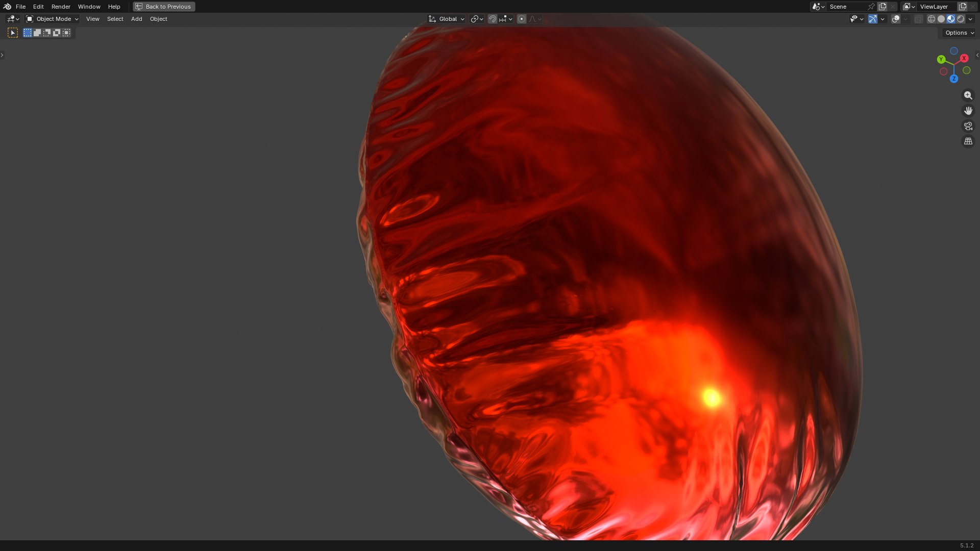Viewport: 980px width, 551px height.
Task: Create a new Scene with copy icon
Action: point(883,7)
